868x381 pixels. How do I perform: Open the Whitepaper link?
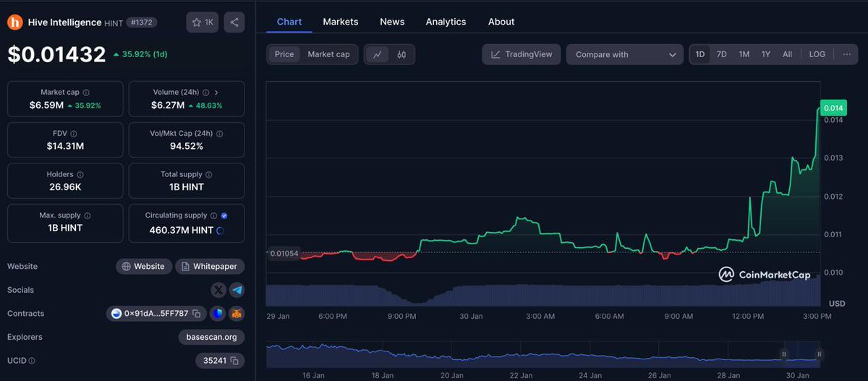[x=210, y=266]
